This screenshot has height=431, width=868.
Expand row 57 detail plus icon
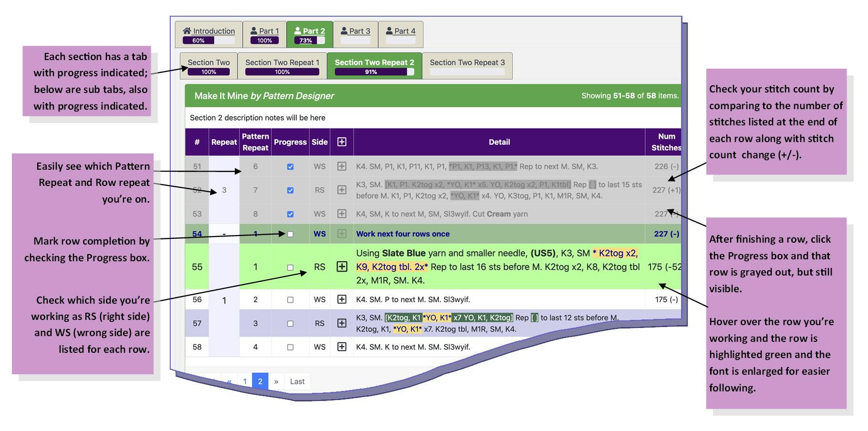342,323
